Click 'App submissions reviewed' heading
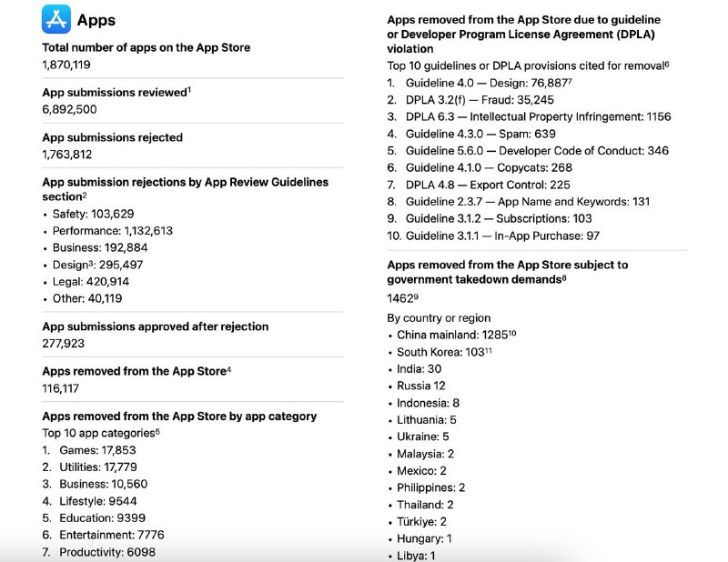 [116, 93]
